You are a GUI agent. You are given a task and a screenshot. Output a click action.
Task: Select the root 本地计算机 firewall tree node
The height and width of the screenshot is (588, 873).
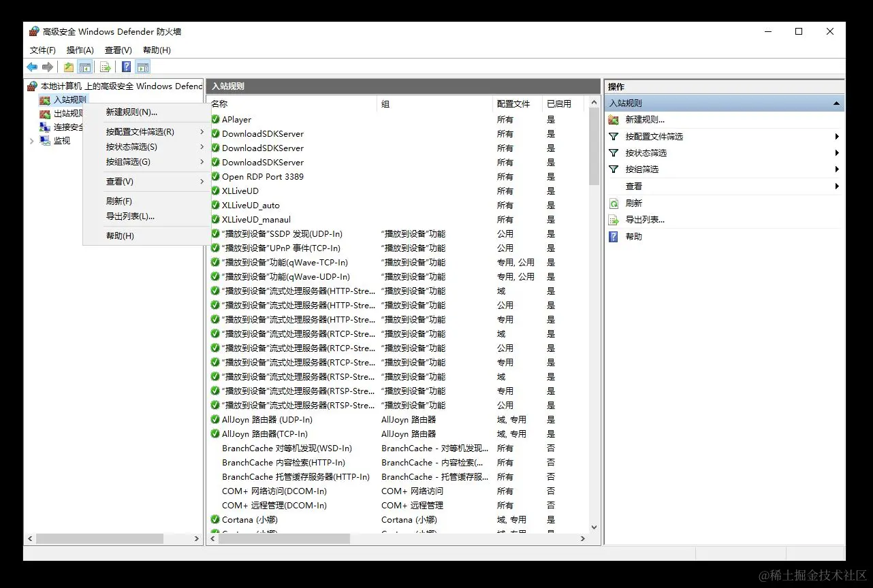click(x=121, y=86)
